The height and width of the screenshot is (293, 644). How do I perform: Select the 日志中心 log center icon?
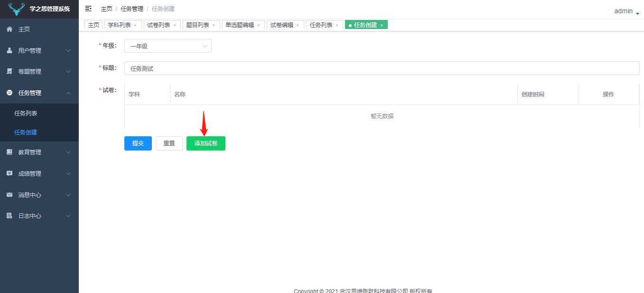coord(10,216)
